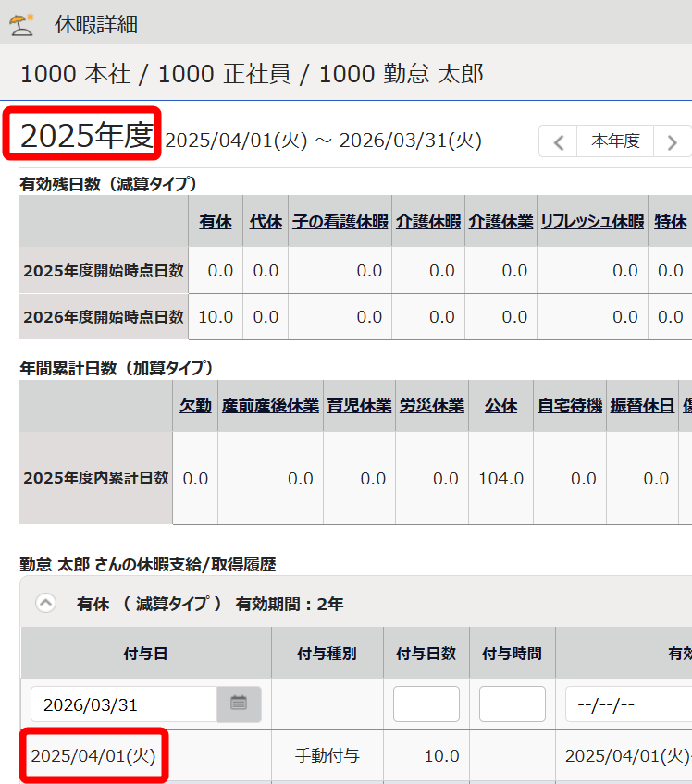Viewport: 692px width, 784px height.
Task: Click the 10.0 有休 cell for 2026年度
Action: click(x=216, y=317)
